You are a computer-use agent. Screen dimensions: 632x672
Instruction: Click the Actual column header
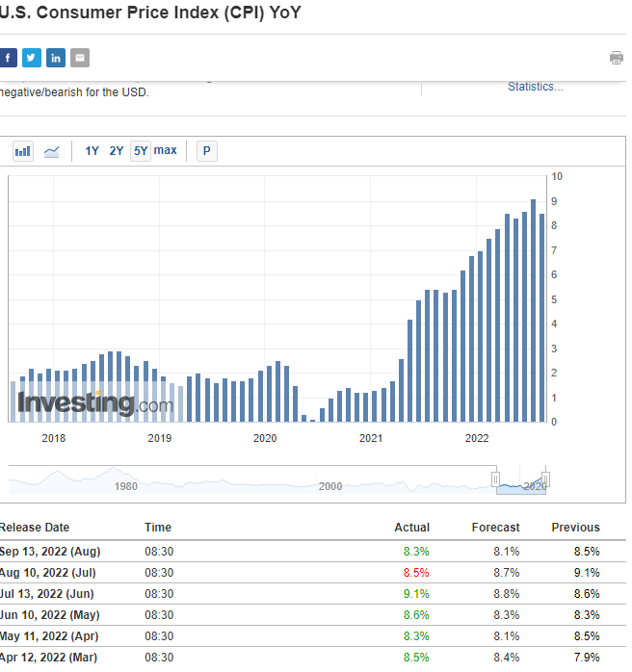pos(412,528)
